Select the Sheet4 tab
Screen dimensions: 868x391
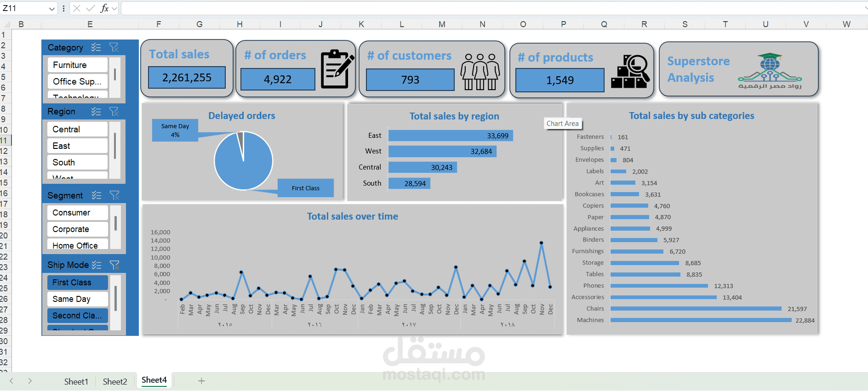click(x=154, y=380)
